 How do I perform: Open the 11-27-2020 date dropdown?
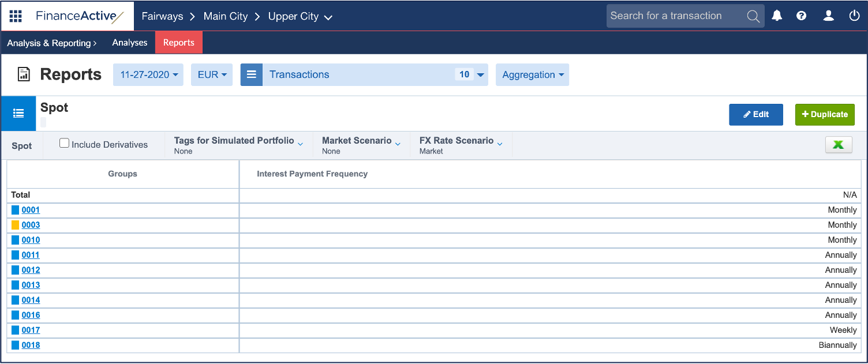pos(148,75)
